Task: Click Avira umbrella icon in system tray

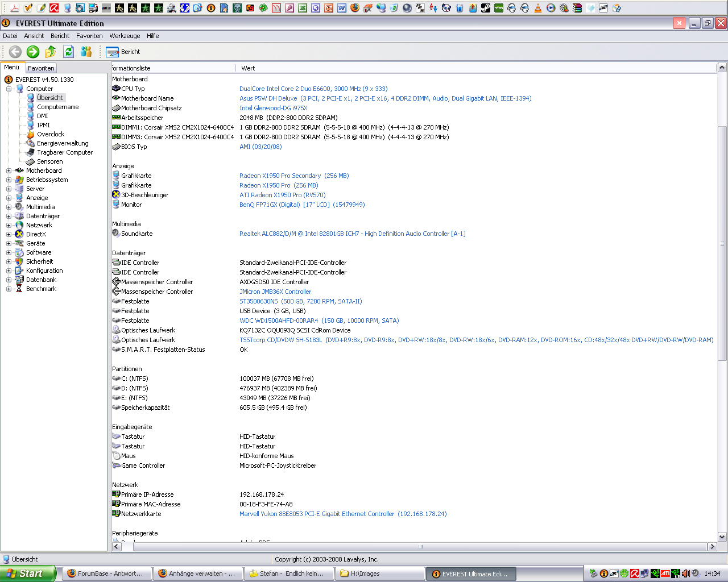Action: click(x=635, y=573)
